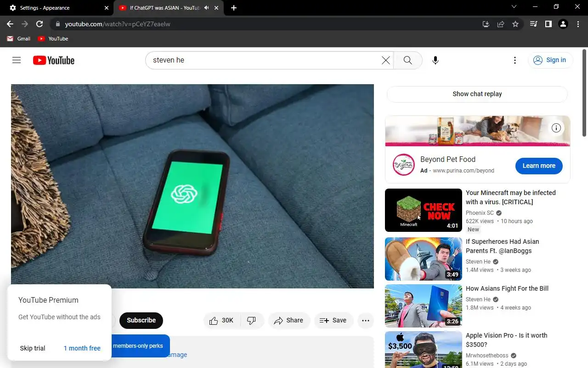Screen dimensions: 588x368
Task: Open the Mrwhosetheboss channel name
Action: click(487, 356)
